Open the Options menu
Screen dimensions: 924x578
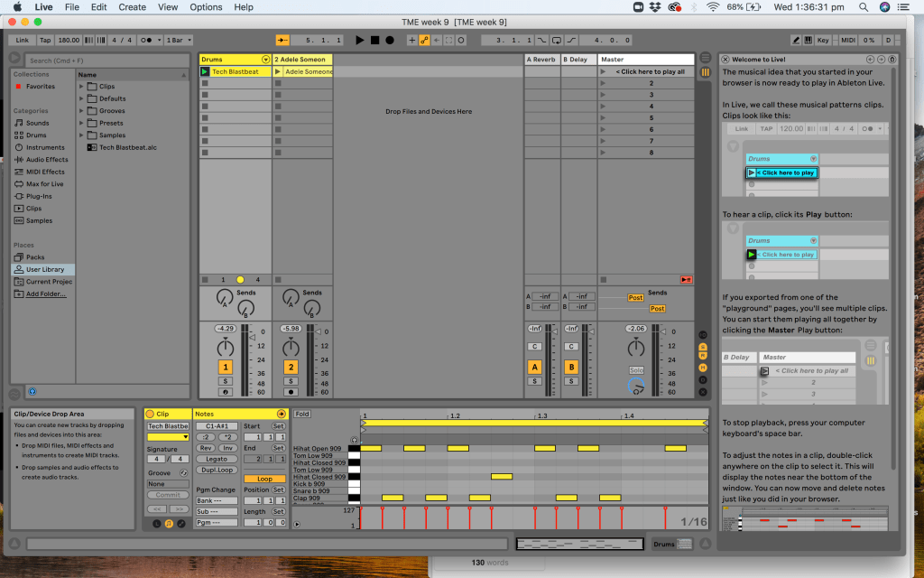click(206, 7)
